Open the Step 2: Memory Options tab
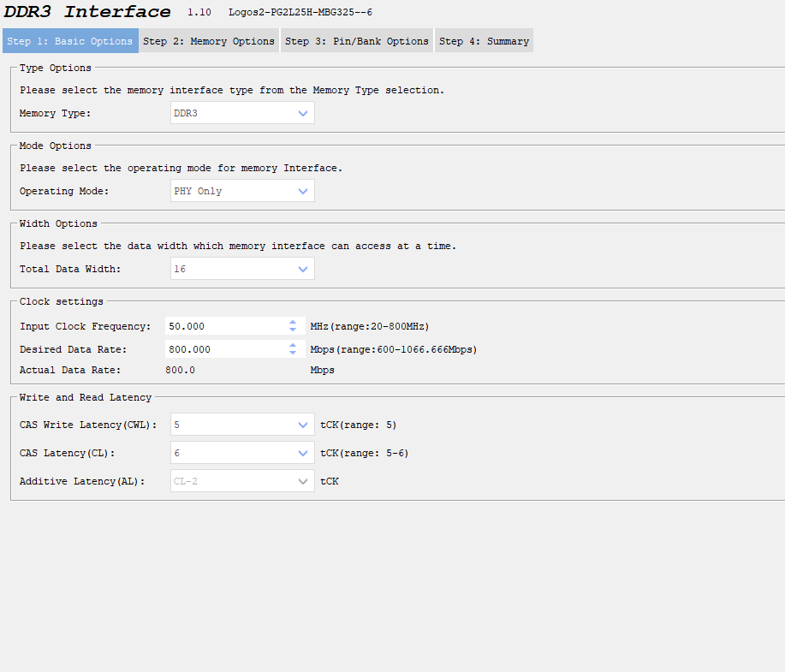Screen dimensions: 785x672 [209, 41]
